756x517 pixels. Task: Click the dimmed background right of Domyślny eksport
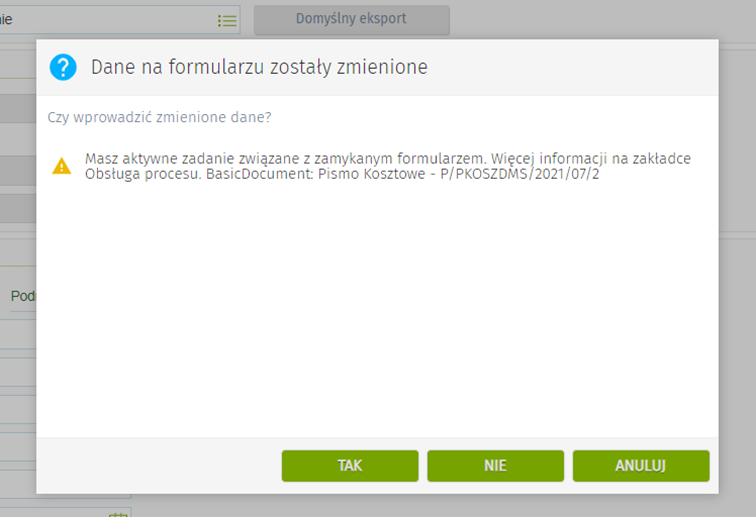click(600, 19)
